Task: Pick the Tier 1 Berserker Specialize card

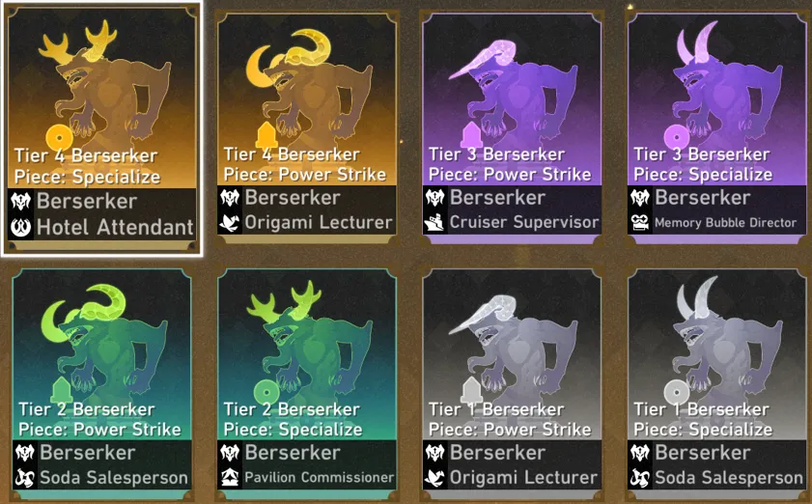Action: tap(717, 383)
